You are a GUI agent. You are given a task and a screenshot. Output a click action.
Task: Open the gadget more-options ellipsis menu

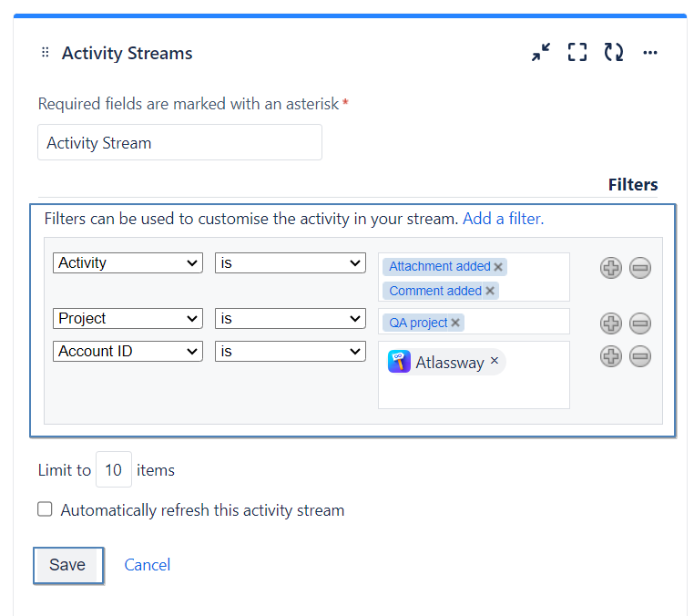[x=649, y=53]
